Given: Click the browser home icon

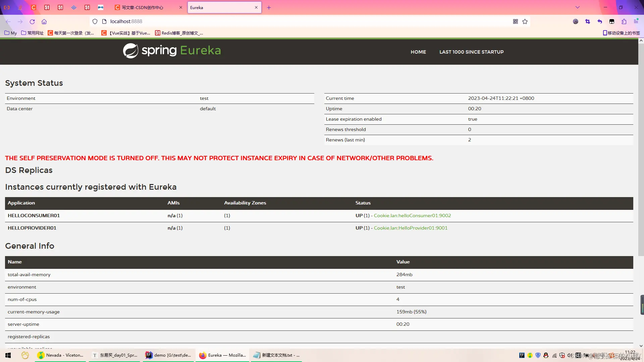Looking at the screenshot, I should click(44, 21).
